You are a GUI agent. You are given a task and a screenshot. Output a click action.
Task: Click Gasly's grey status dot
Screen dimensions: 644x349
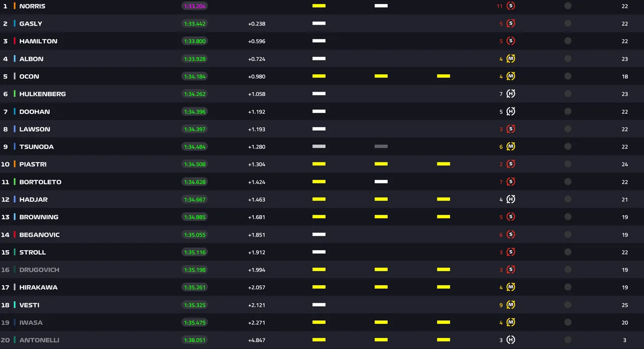568,24
